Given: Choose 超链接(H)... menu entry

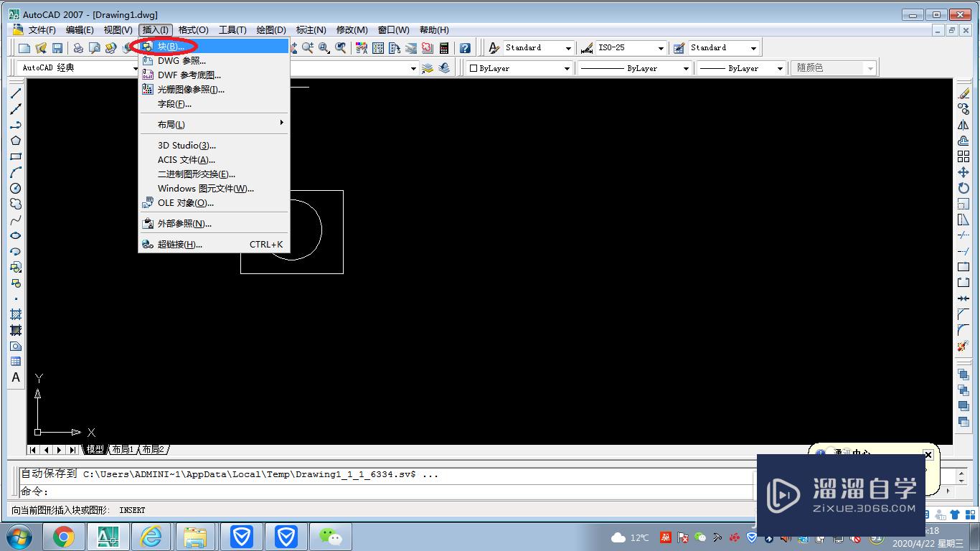Looking at the screenshot, I should (214, 244).
